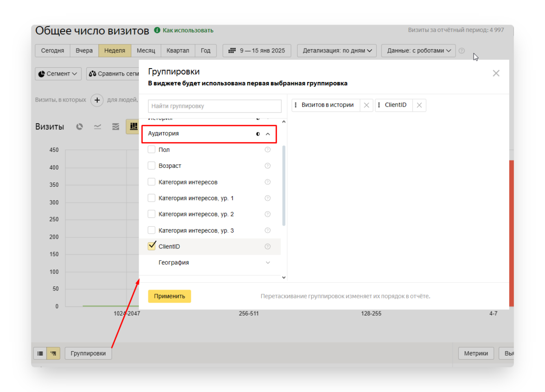This screenshot has height=392, width=545.
Task: Click the flat list view icon
Action: point(40,354)
